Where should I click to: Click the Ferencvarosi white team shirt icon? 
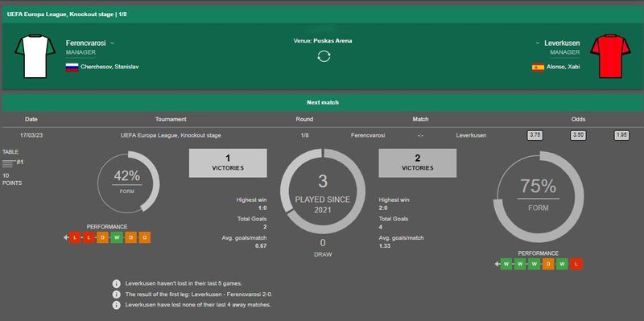click(x=35, y=56)
